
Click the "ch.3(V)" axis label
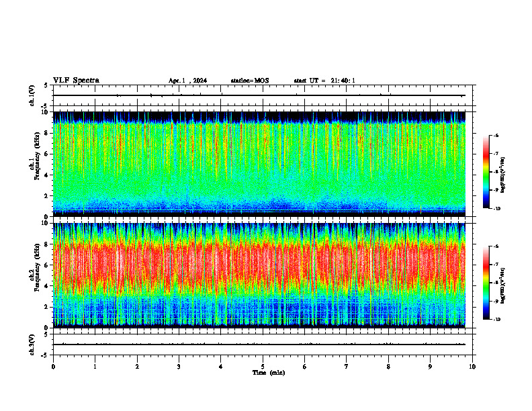(x=32, y=345)
